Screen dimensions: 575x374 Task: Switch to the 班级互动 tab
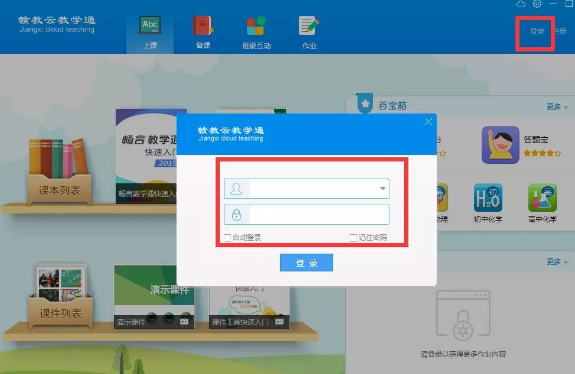pyautogui.click(x=256, y=33)
